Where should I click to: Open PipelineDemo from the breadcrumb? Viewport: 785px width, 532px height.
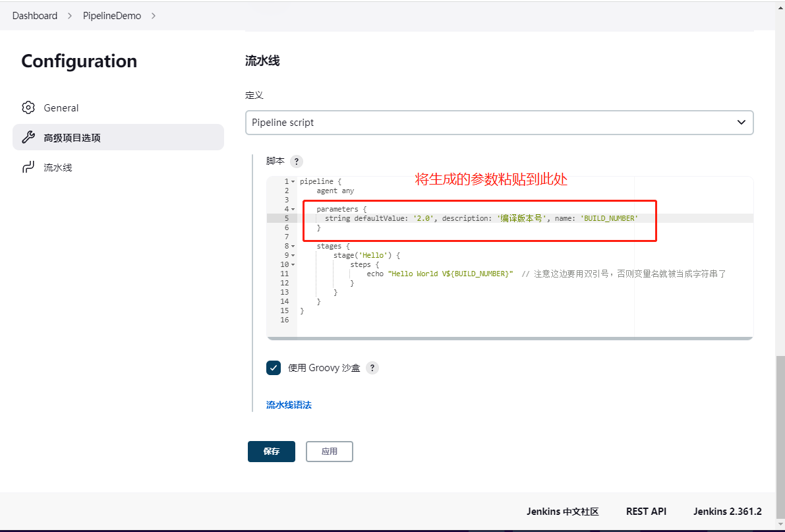point(112,15)
